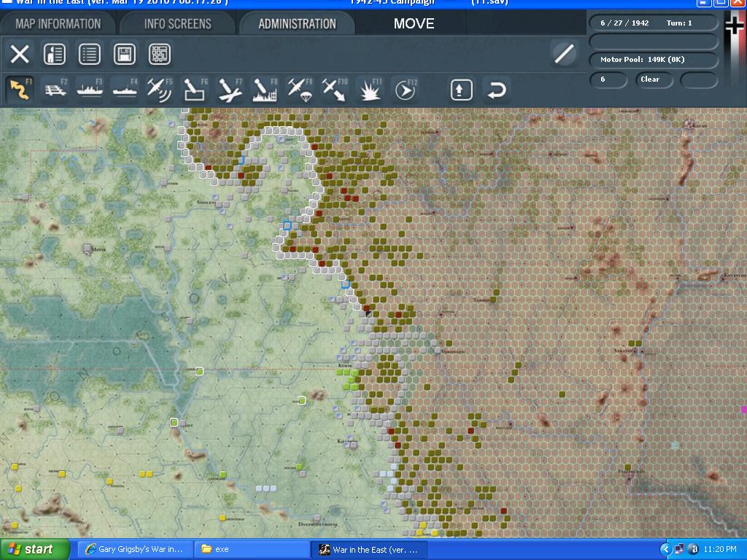
Task: Select the F3 naval transport mode icon
Action: 90,90
